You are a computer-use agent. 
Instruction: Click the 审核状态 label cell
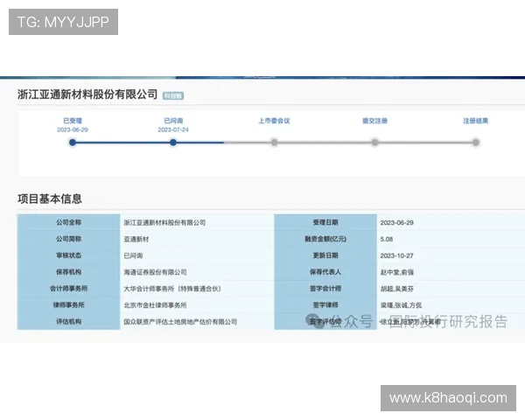coord(68,255)
